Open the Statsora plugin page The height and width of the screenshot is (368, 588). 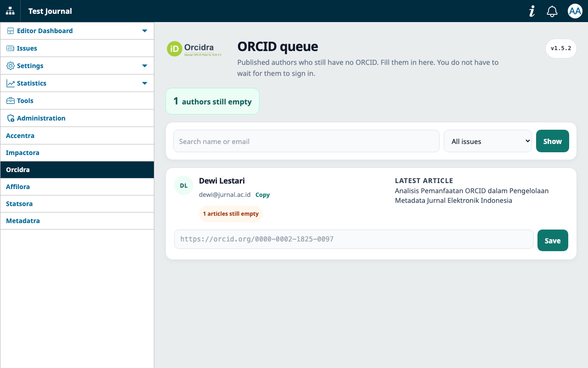click(77, 204)
